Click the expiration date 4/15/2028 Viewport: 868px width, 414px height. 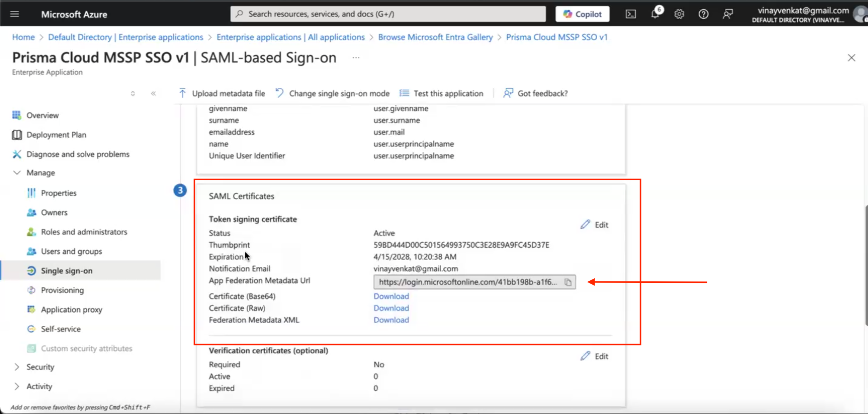click(415, 257)
